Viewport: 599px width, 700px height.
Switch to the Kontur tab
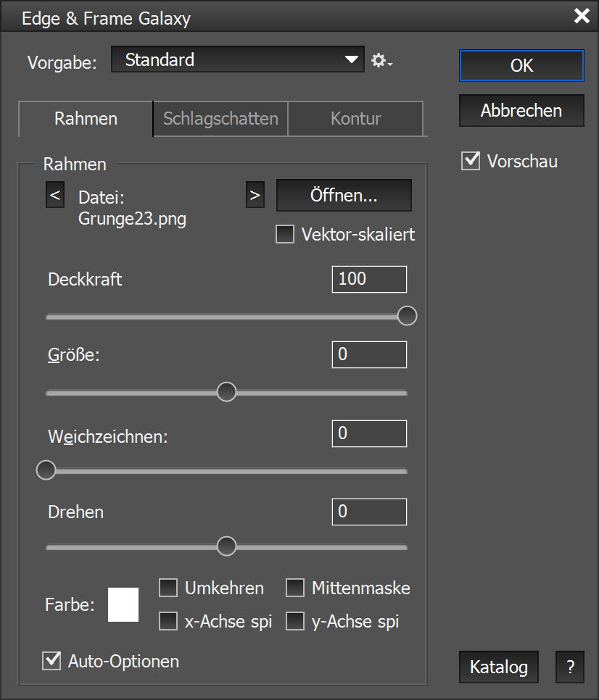pyautogui.click(x=355, y=119)
